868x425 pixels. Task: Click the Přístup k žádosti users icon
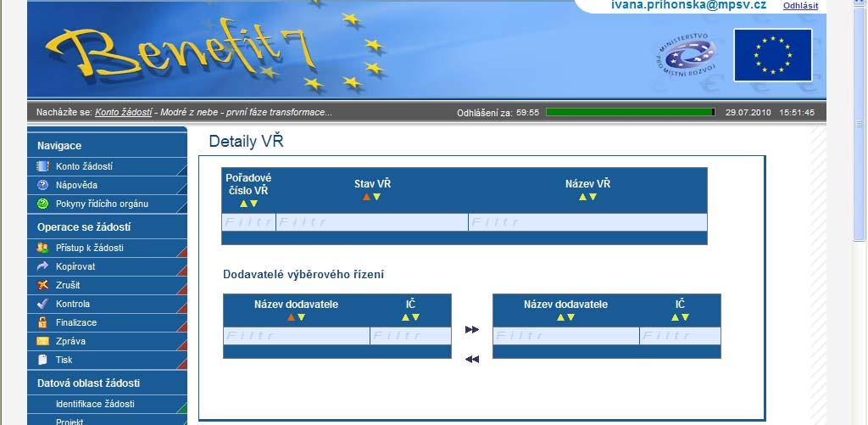(x=42, y=248)
